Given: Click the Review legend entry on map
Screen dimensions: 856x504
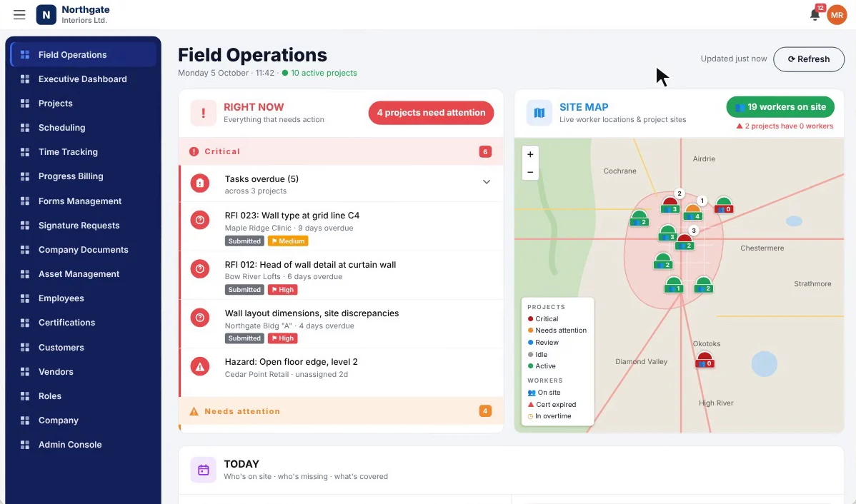Looking at the screenshot, I should 543,343.
